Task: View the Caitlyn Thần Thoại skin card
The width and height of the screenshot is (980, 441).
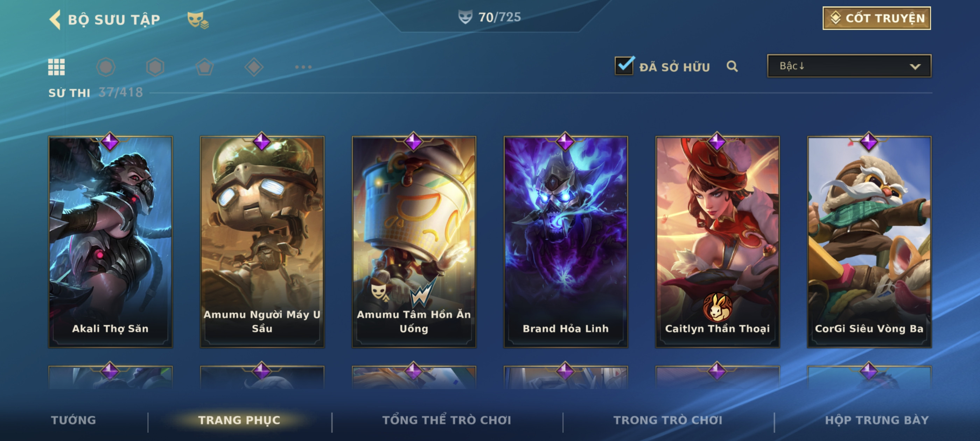Action: pos(717,241)
